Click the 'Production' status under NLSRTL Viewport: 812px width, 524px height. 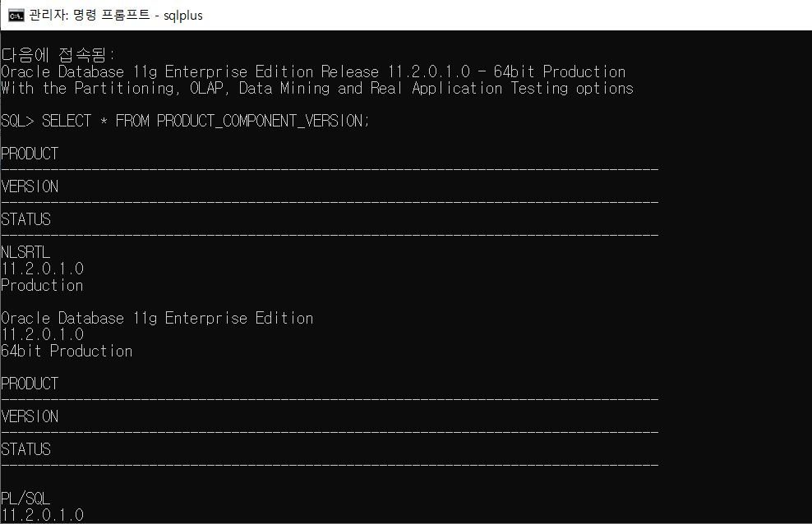point(42,286)
